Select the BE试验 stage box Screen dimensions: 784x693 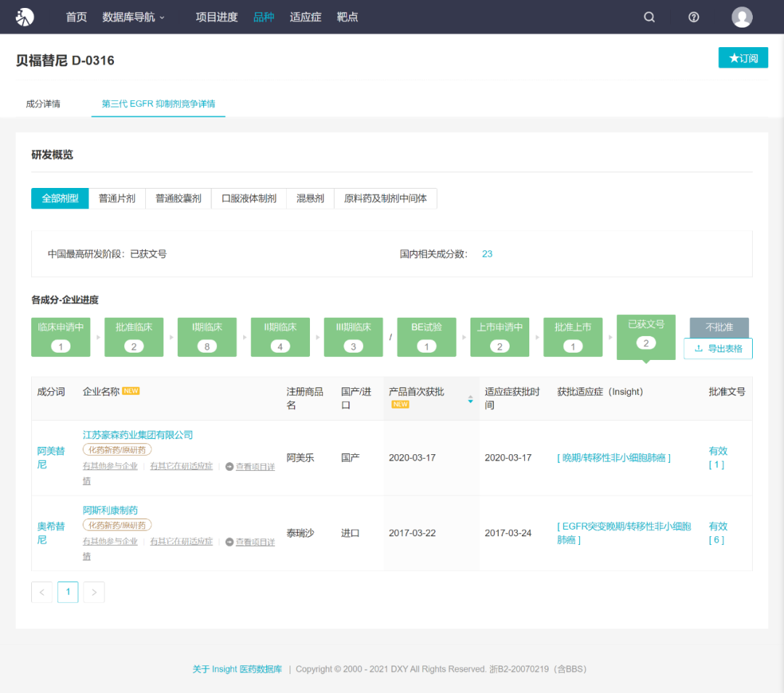[427, 337]
